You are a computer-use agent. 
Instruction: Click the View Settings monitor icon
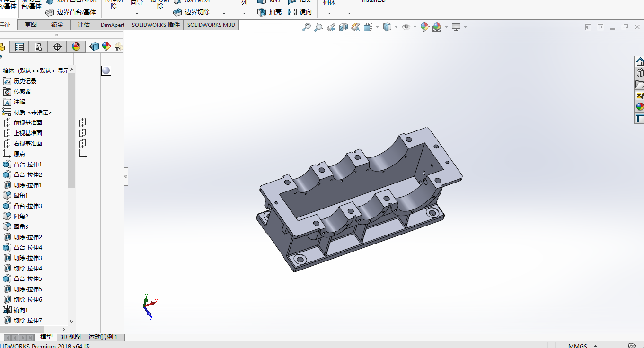tap(456, 27)
